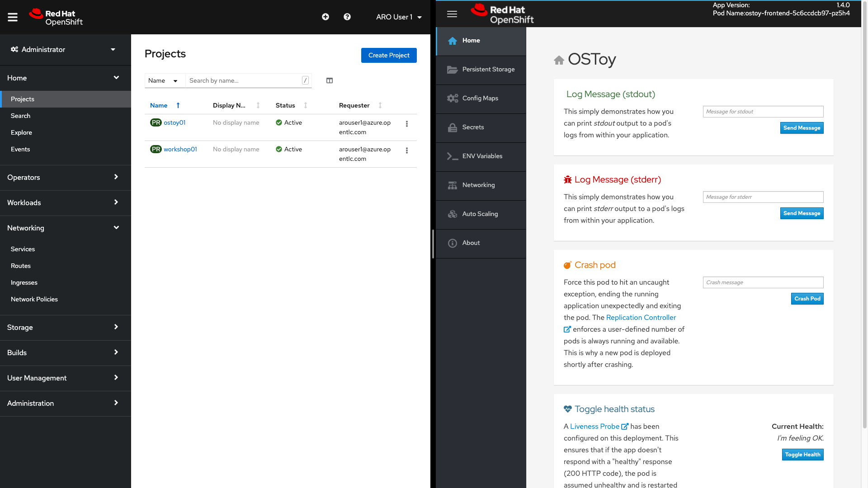The image size is (868, 488).
Task: Click the Create Project button
Action: 389,55
